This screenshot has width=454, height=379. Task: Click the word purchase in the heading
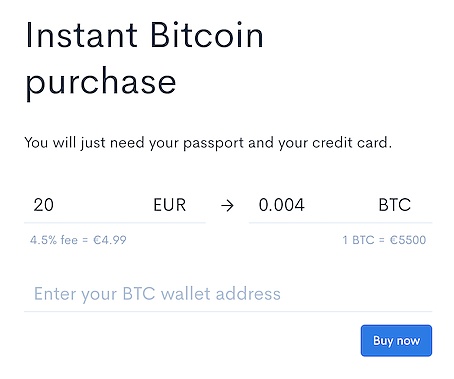tap(101, 82)
